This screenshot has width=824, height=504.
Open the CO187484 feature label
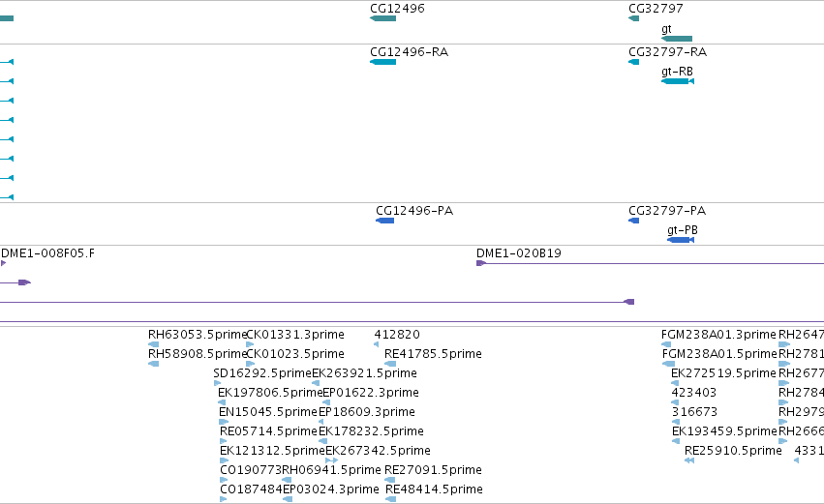click(x=251, y=489)
